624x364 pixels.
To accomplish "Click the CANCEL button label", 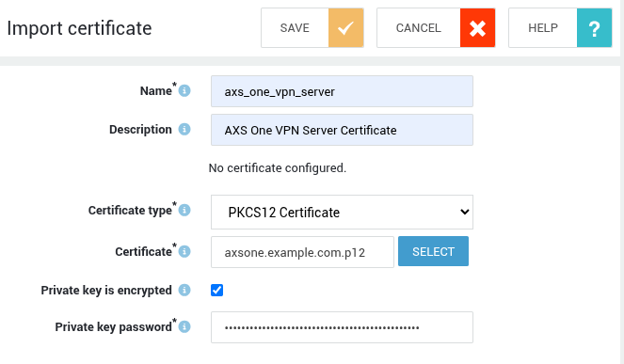I will pos(419,28).
